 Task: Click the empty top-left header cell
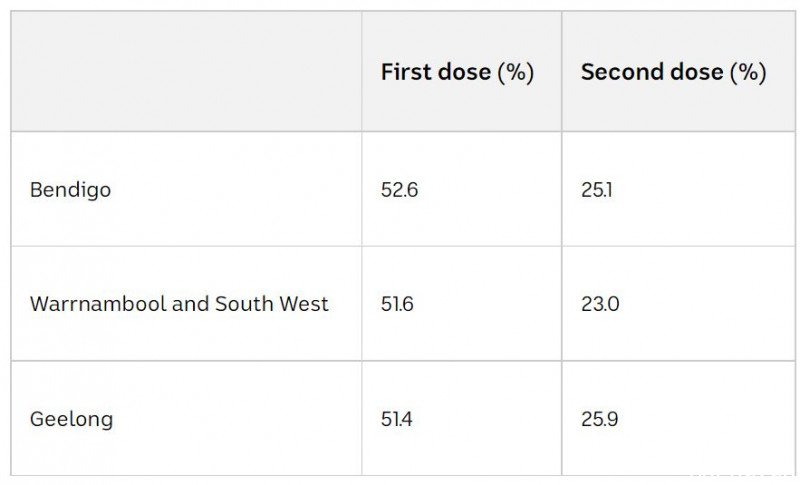coord(186,71)
